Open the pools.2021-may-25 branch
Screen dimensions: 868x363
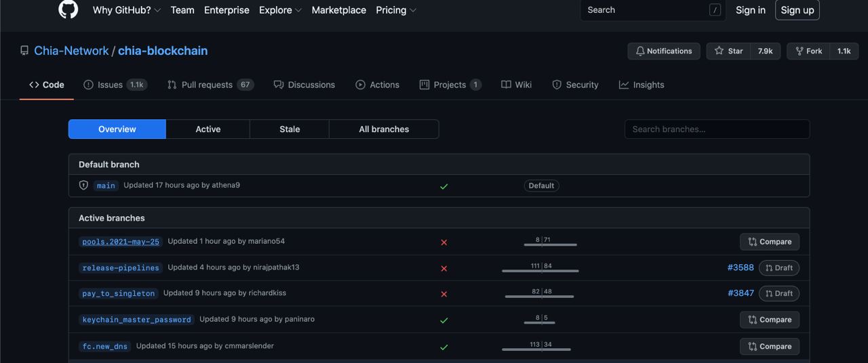tap(121, 242)
